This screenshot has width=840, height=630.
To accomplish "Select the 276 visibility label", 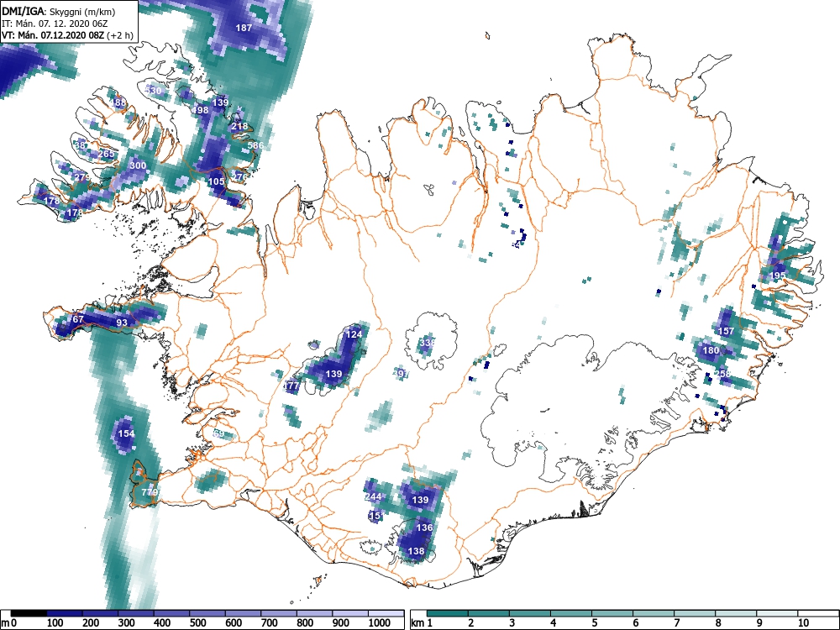I will coord(240,176).
